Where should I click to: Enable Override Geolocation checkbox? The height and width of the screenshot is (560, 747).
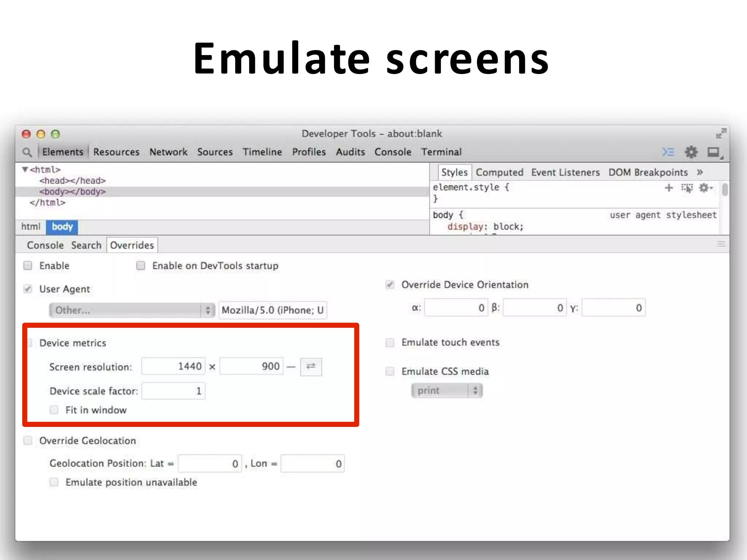click(x=28, y=440)
